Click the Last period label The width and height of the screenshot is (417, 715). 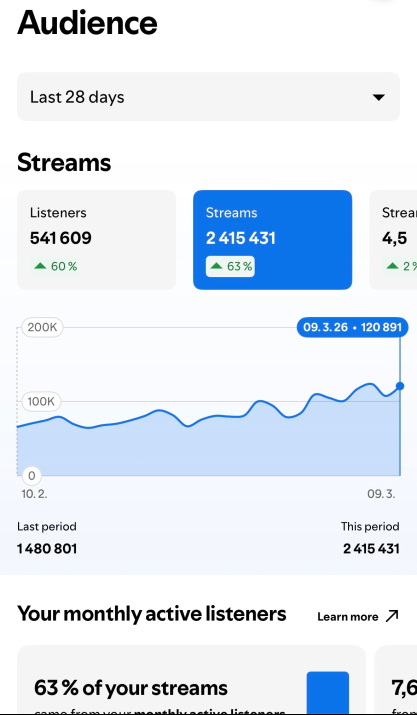[x=47, y=527]
